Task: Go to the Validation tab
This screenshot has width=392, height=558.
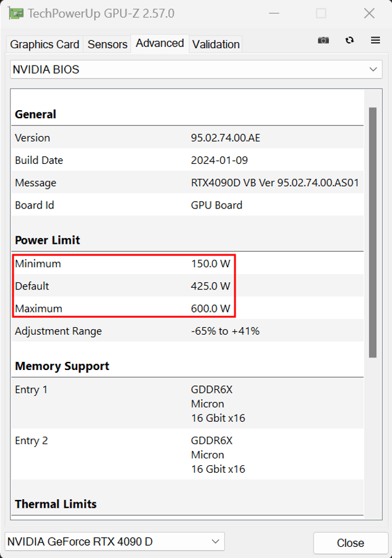Action: click(x=216, y=45)
